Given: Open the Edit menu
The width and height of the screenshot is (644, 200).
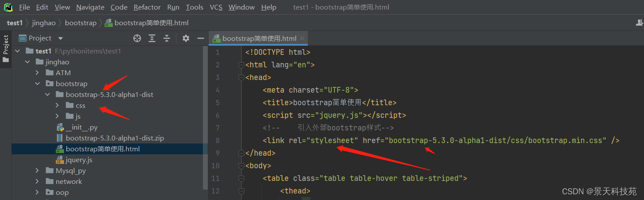Looking at the screenshot, I should click(x=42, y=7).
